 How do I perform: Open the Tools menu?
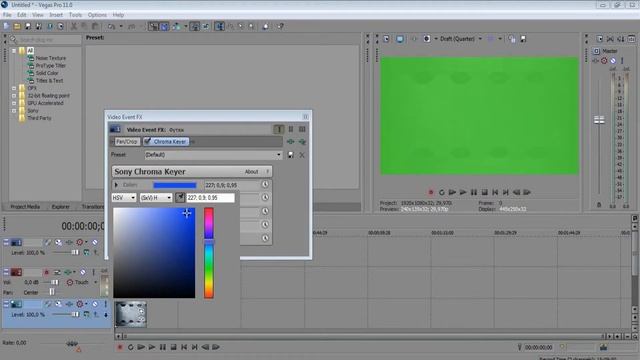click(75, 15)
